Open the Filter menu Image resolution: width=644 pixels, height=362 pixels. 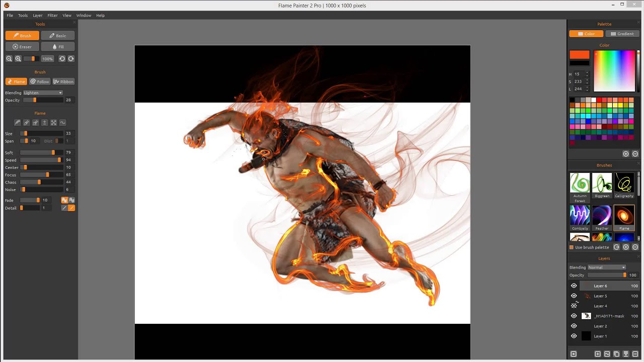pos(52,16)
